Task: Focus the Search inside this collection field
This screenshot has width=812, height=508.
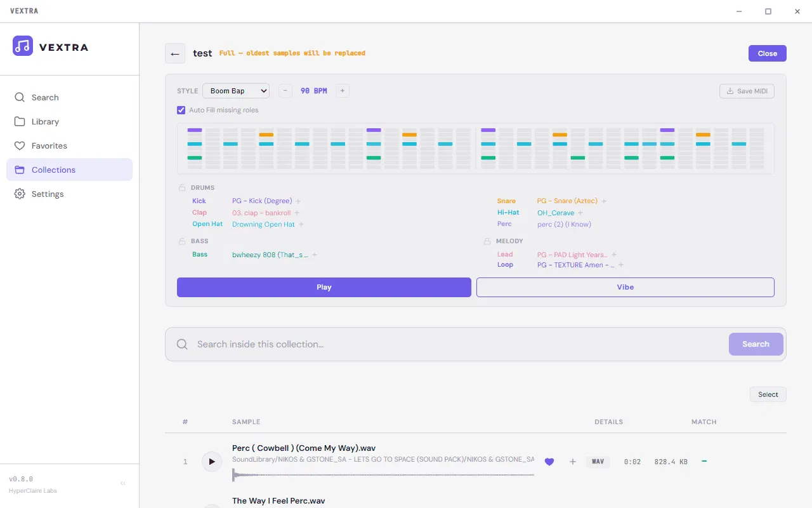Action: coord(459,344)
